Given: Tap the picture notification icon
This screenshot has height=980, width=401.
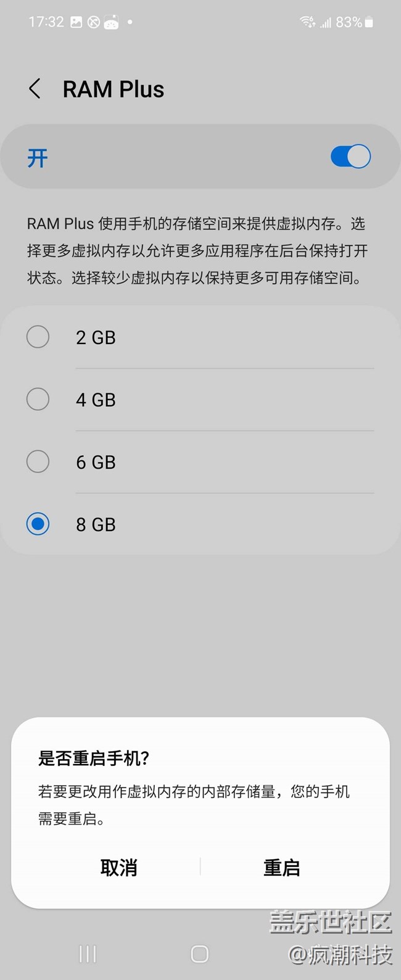Looking at the screenshot, I should (x=76, y=22).
